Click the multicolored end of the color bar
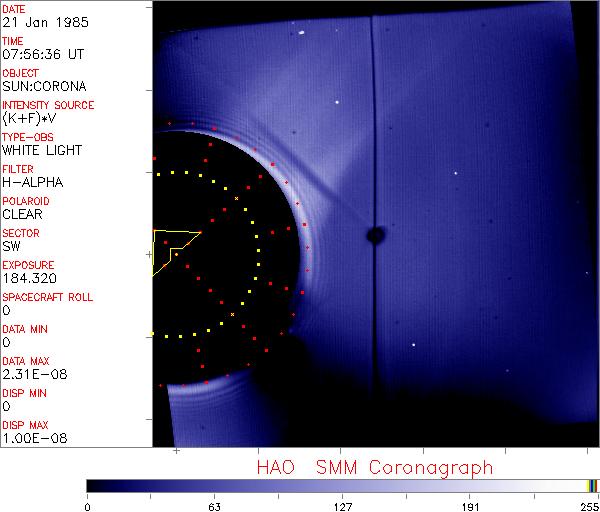Viewport: 600px width, 512px height. coord(592,486)
